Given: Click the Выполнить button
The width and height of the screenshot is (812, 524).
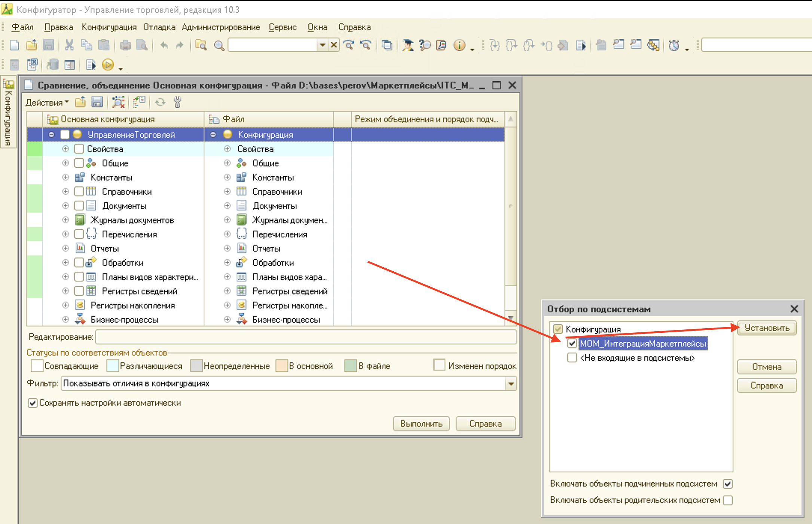Looking at the screenshot, I should [x=421, y=423].
